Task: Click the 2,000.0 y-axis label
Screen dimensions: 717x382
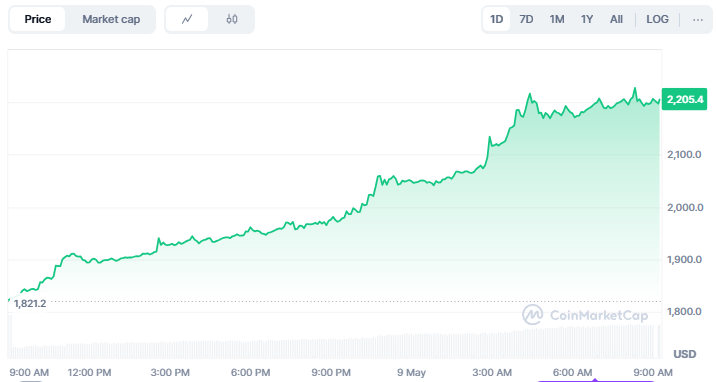Action: click(685, 208)
